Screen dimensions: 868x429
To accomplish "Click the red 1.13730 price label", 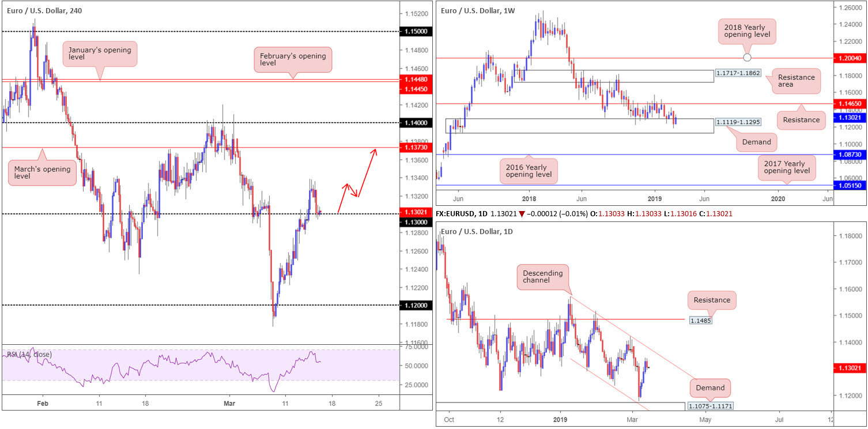I will click(416, 148).
